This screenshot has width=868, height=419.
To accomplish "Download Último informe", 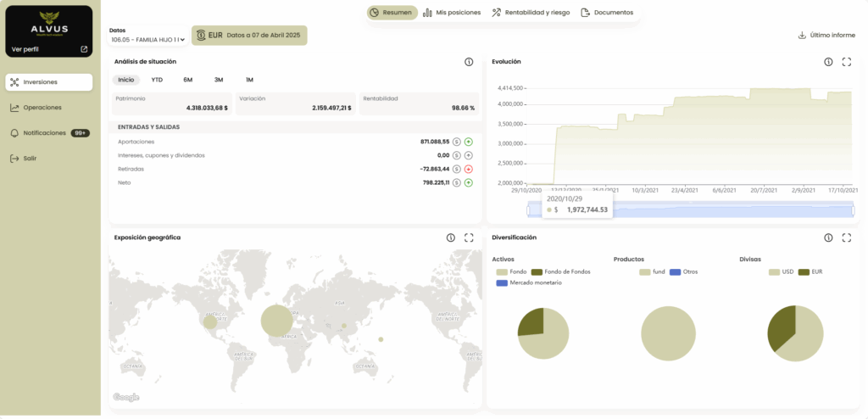I will pyautogui.click(x=826, y=36).
